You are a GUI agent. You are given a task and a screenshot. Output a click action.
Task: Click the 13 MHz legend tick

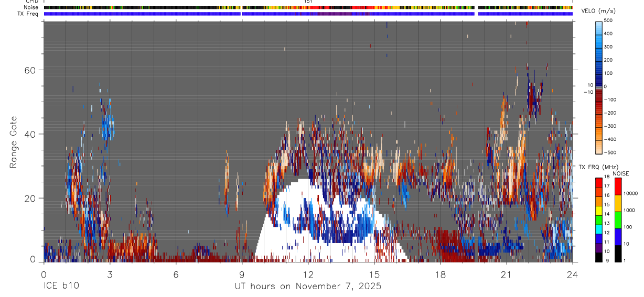point(608,224)
